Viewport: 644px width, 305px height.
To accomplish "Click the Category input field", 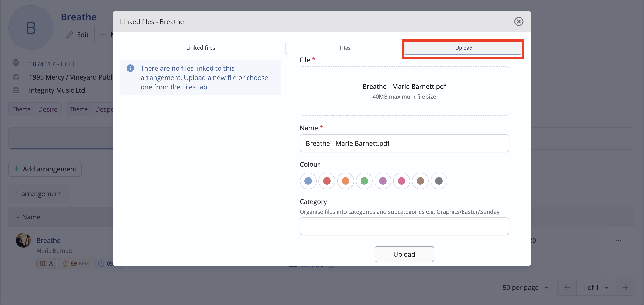I will (404, 226).
